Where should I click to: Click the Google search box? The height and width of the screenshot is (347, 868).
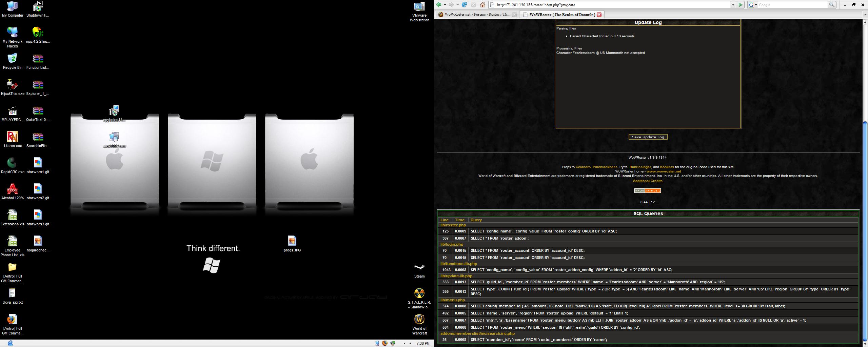point(792,5)
